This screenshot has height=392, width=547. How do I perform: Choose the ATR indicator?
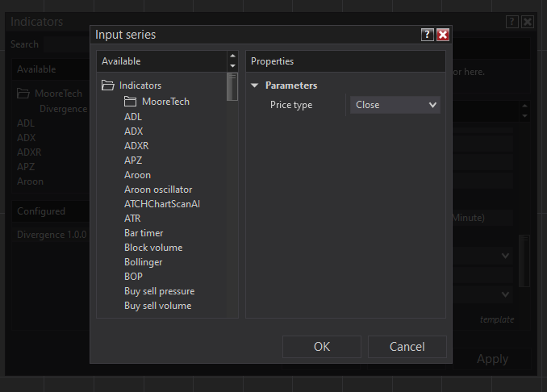point(132,219)
